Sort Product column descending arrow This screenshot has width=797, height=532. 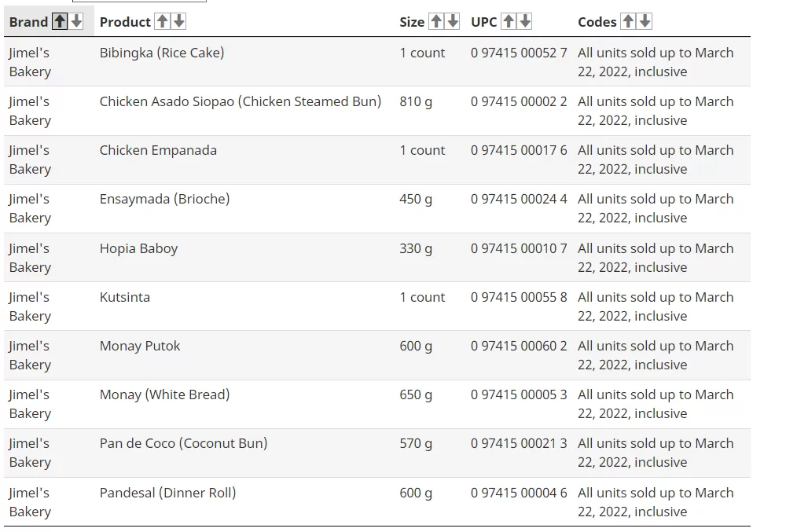(x=179, y=21)
